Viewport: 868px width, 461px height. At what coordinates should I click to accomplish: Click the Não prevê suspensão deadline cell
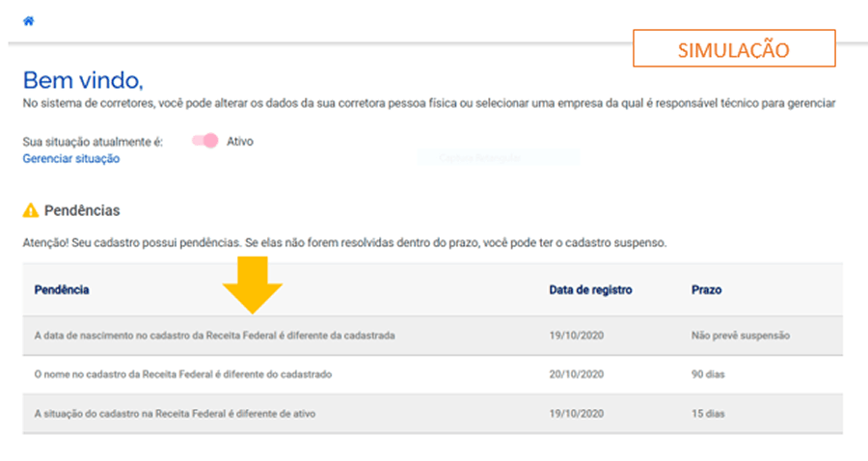pyautogui.click(x=741, y=336)
